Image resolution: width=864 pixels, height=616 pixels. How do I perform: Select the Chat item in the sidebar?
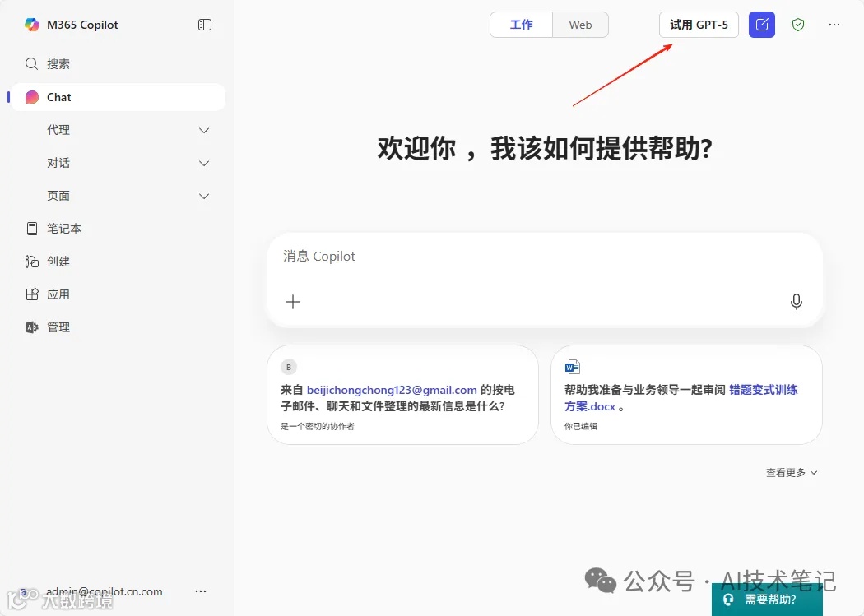tap(118, 97)
